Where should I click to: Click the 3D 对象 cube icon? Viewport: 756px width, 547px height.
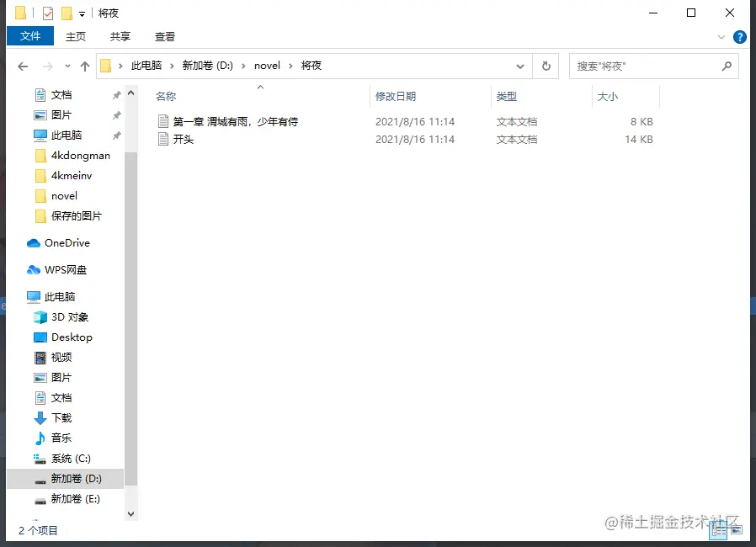(40, 317)
